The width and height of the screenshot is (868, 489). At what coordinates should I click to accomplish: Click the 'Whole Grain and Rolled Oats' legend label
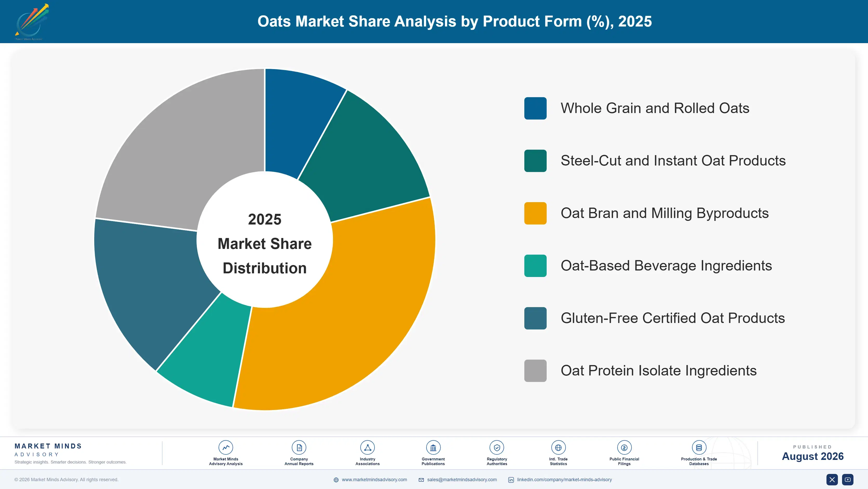655,108
